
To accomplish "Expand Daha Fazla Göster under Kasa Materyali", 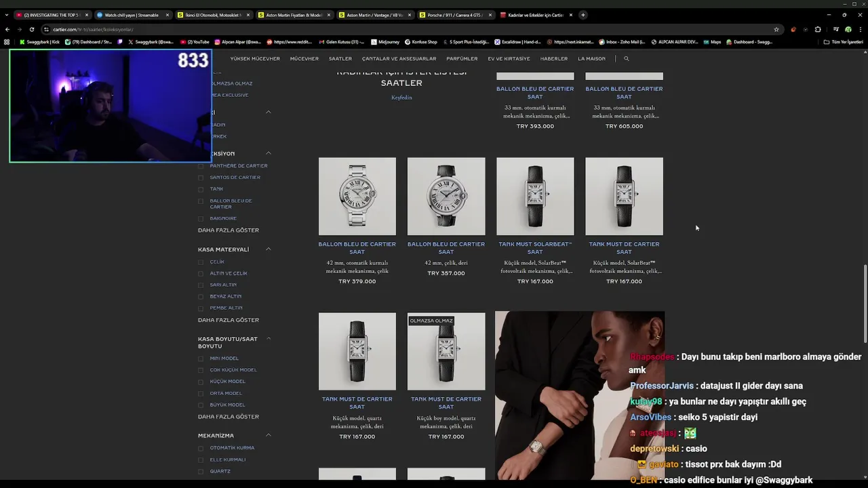I will click(229, 320).
